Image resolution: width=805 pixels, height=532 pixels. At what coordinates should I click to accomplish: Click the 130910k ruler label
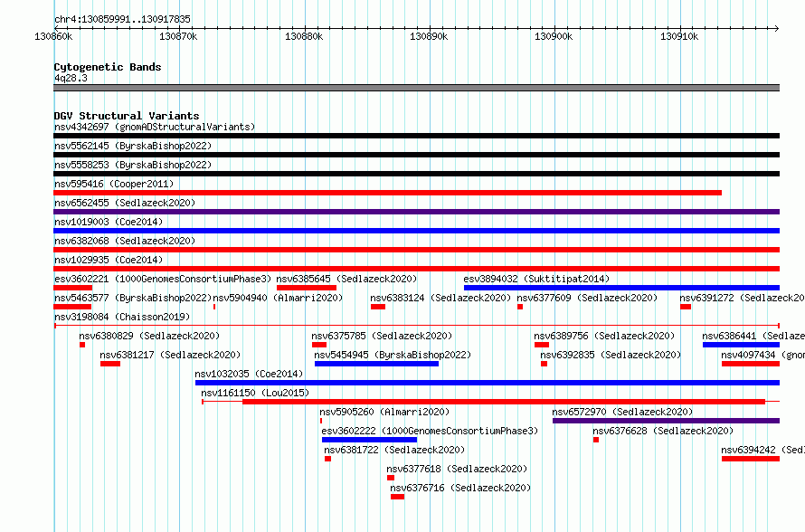[679, 36]
